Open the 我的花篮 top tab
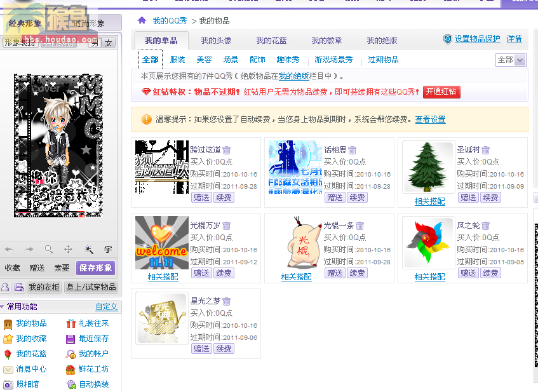Image resolution: width=538 pixels, height=392 pixels. tap(271, 41)
